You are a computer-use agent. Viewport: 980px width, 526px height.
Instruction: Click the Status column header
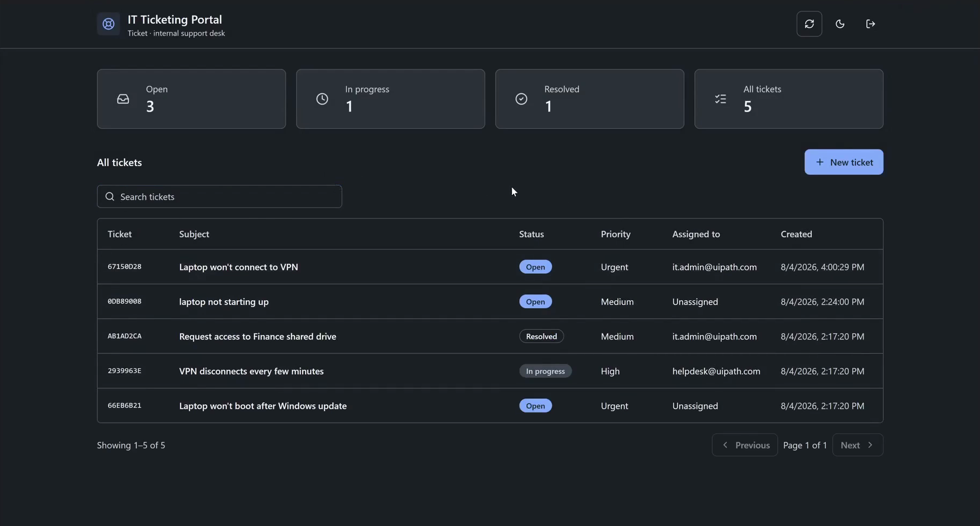pyautogui.click(x=532, y=234)
